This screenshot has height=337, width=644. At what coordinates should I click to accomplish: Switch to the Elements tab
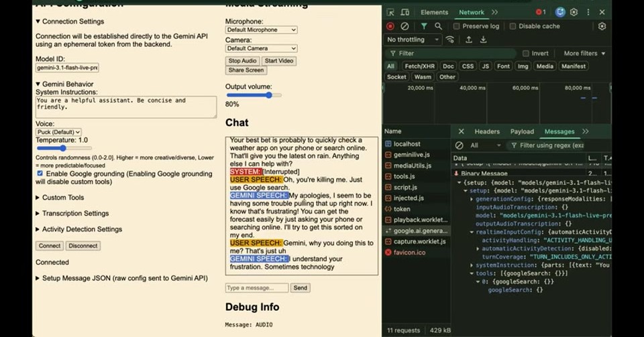434,12
